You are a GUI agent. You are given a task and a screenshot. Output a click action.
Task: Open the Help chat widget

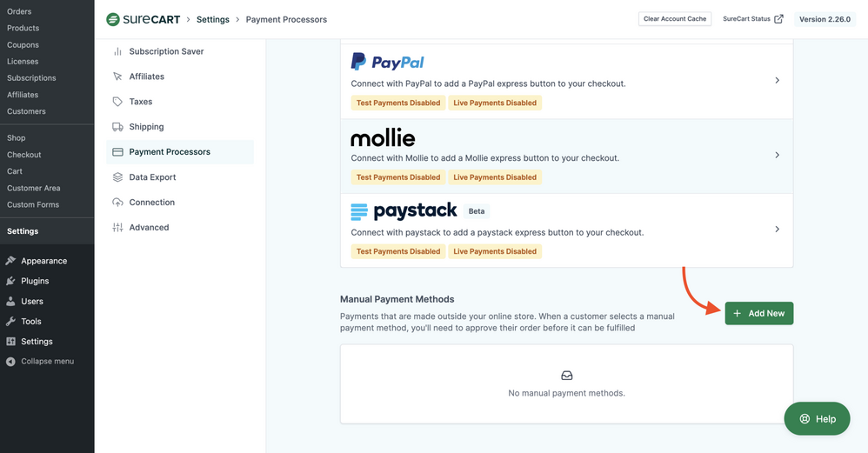817,418
